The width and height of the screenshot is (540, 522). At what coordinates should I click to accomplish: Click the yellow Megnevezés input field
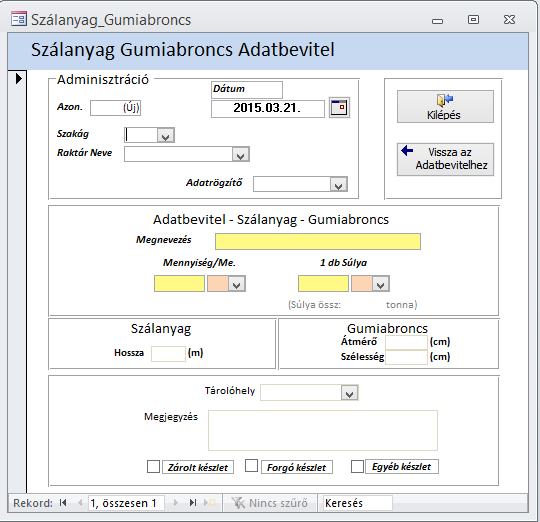click(x=318, y=241)
